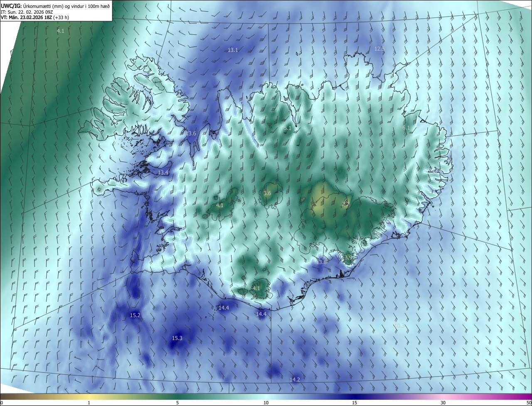Image resolution: width=532 pixels, height=406 pixels.
Task: Pick the 30 mark on the color bar
Action: point(443,403)
